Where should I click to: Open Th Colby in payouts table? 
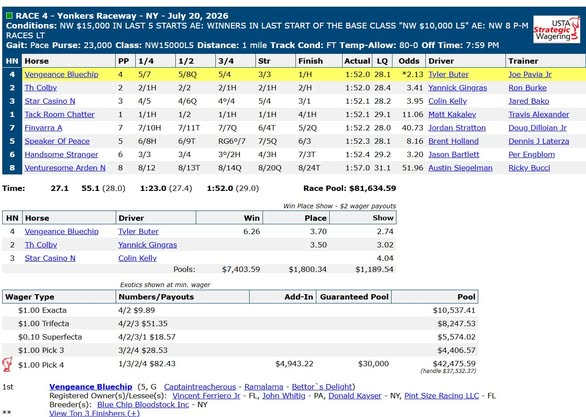click(41, 245)
